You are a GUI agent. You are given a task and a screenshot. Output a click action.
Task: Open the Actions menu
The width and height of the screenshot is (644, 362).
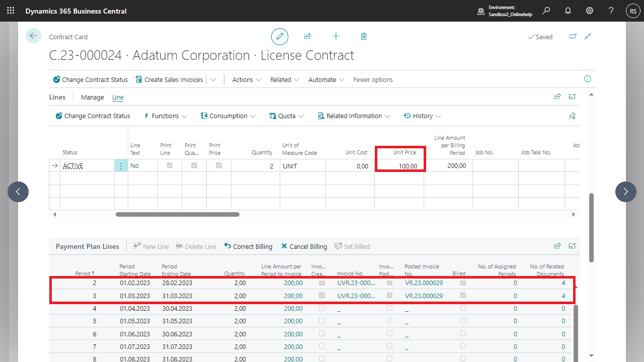tap(247, 79)
